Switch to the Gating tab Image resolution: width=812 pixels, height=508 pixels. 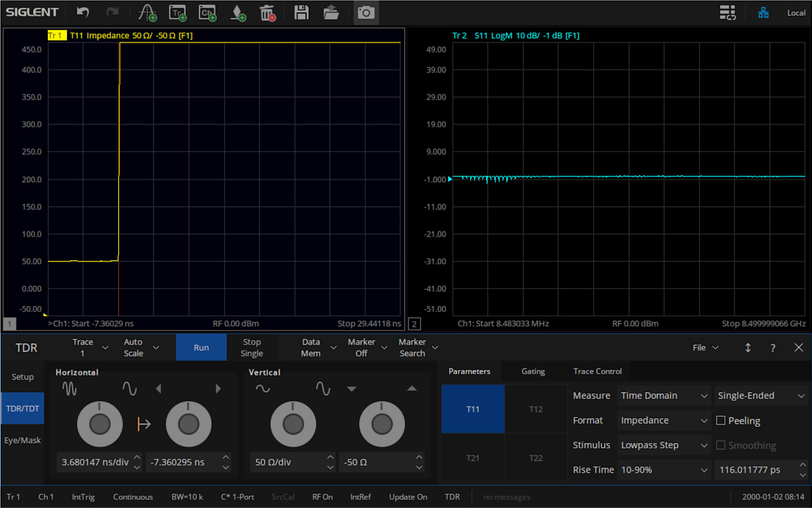[x=533, y=371]
